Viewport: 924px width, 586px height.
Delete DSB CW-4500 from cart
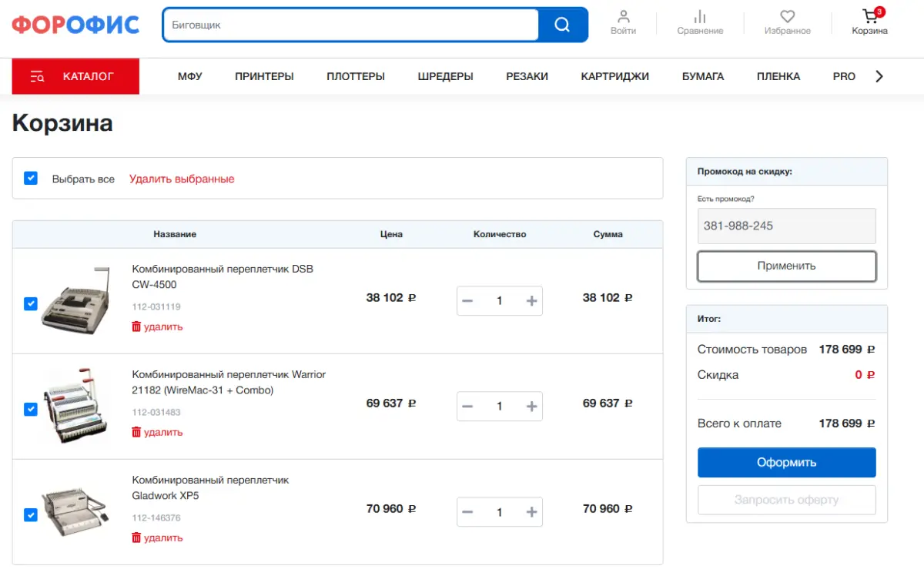pos(157,326)
